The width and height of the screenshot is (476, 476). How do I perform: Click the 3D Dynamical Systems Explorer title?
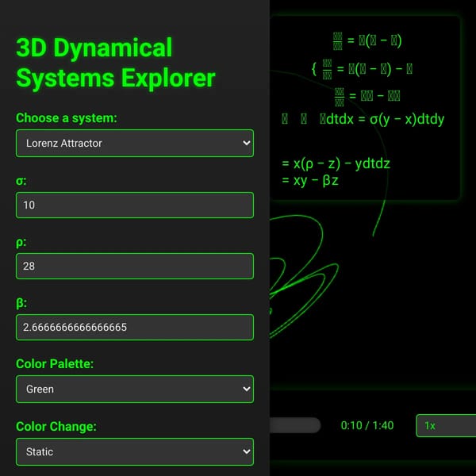[116, 63]
